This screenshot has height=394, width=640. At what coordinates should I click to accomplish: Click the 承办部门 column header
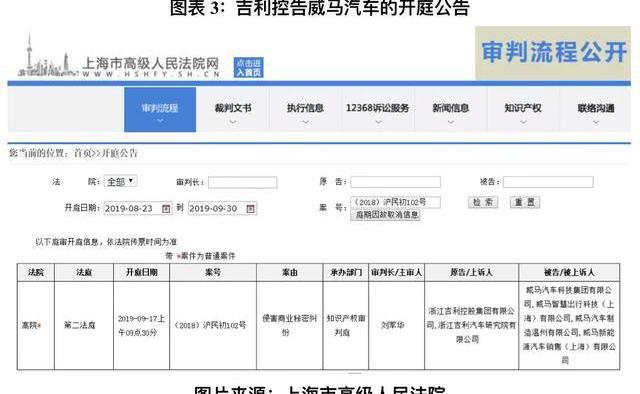tap(345, 272)
